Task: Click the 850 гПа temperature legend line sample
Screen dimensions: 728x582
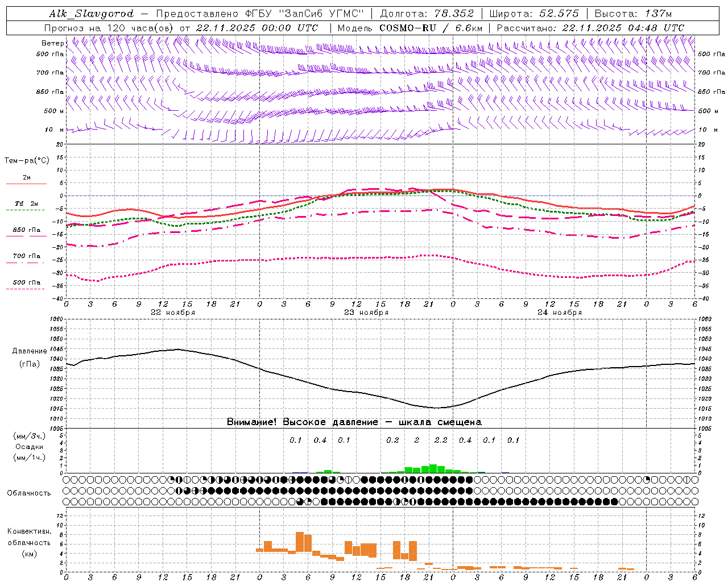Action: 26,236
